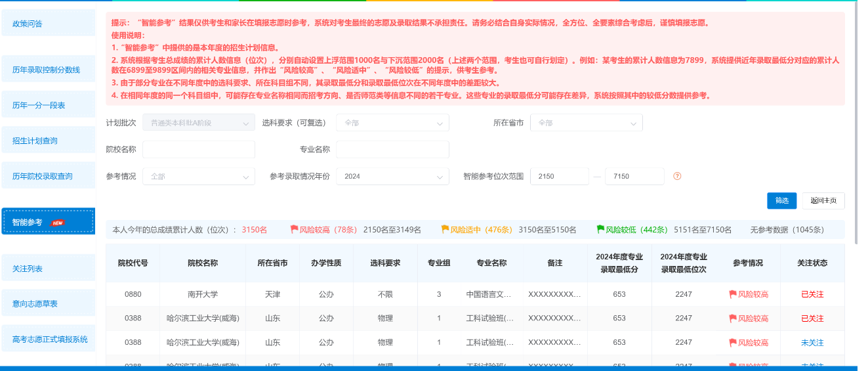The height and width of the screenshot is (371, 868).
Task: Click the 2024年度专业录取最低位次 column header
Action: click(x=684, y=263)
